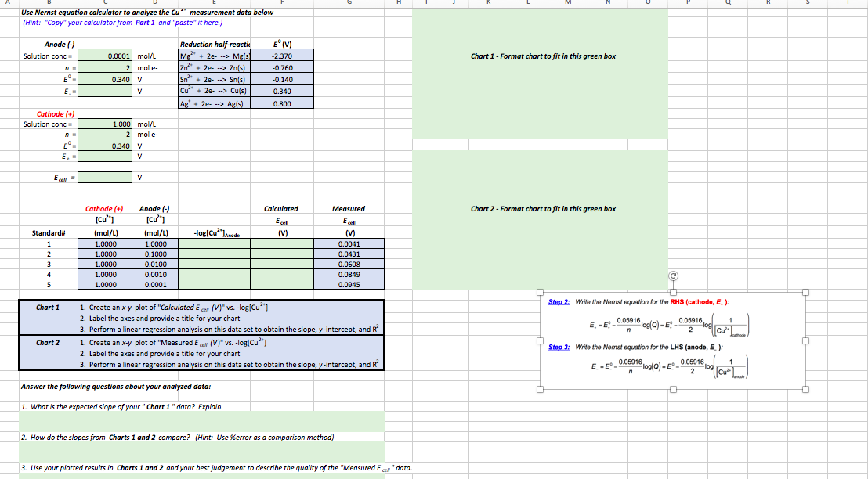Screen dimensions: 868x479
Task: Select measured Ecell value 0.0041
Action: 349,243
